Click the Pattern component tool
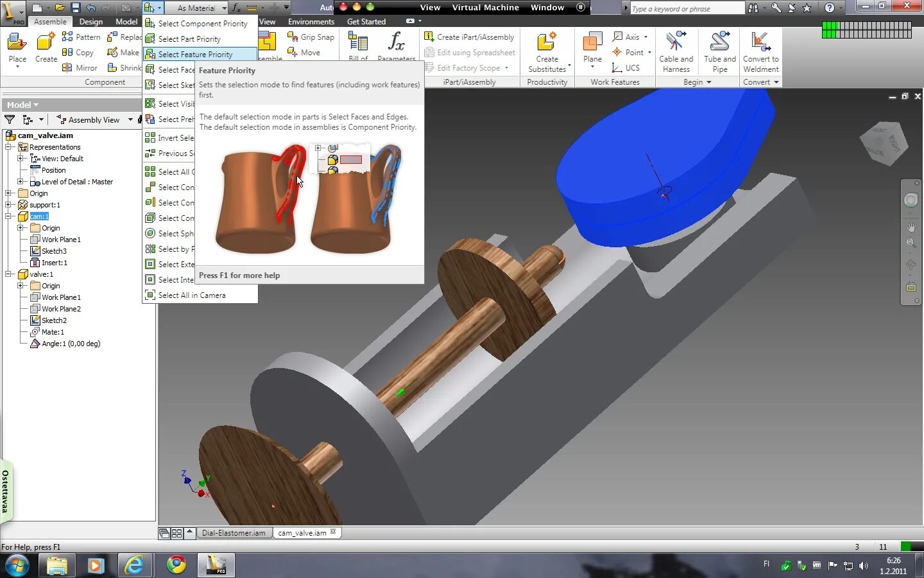924x578 pixels. tap(81, 37)
